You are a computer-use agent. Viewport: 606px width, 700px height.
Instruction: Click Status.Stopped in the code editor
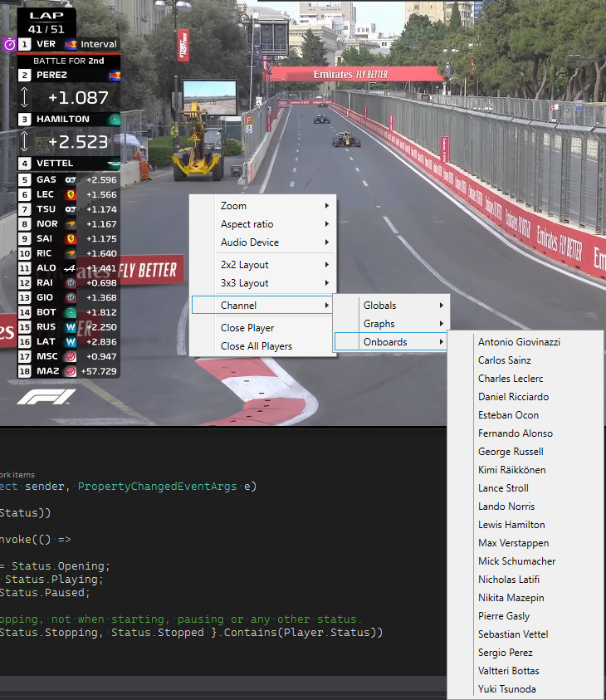click(158, 633)
